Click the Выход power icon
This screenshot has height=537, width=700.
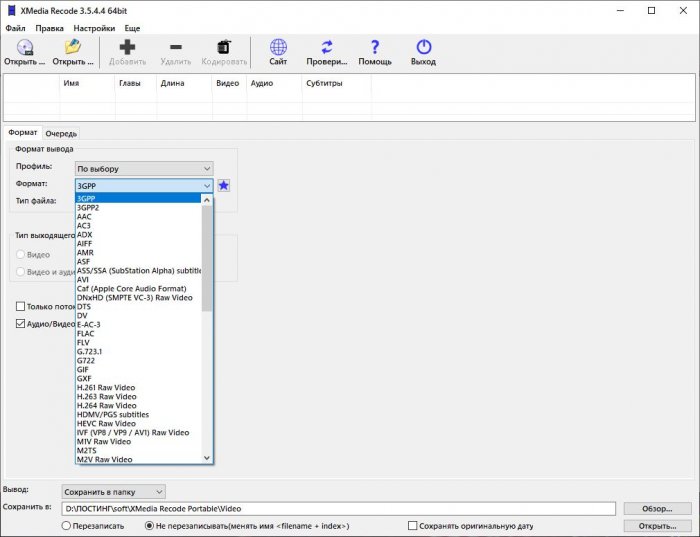(424, 47)
